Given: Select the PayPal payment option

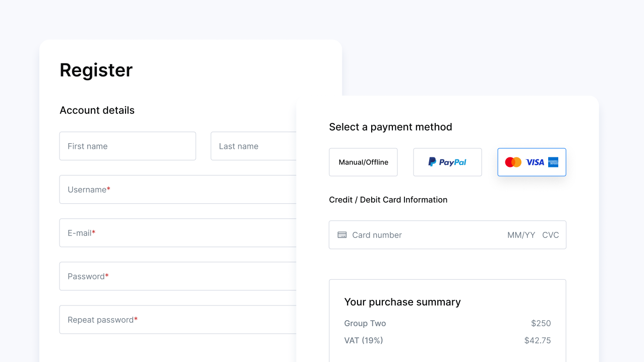Looking at the screenshot, I should [x=447, y=162].
